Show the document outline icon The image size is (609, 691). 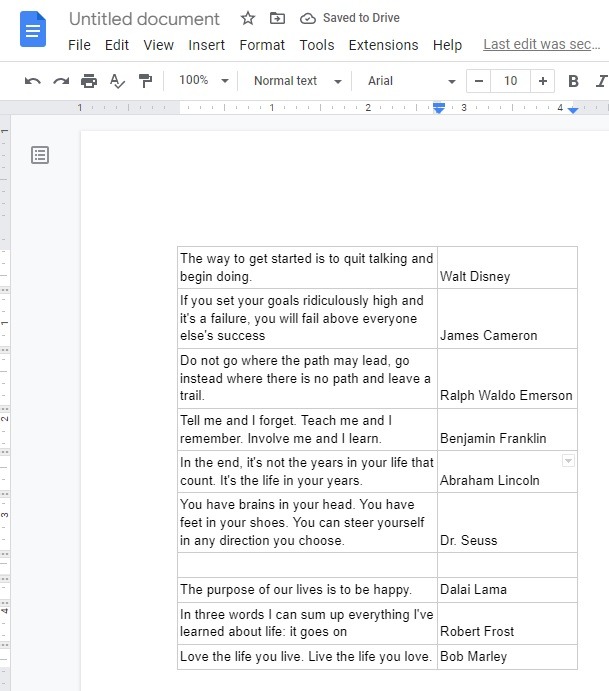click(x=40, y=155)
